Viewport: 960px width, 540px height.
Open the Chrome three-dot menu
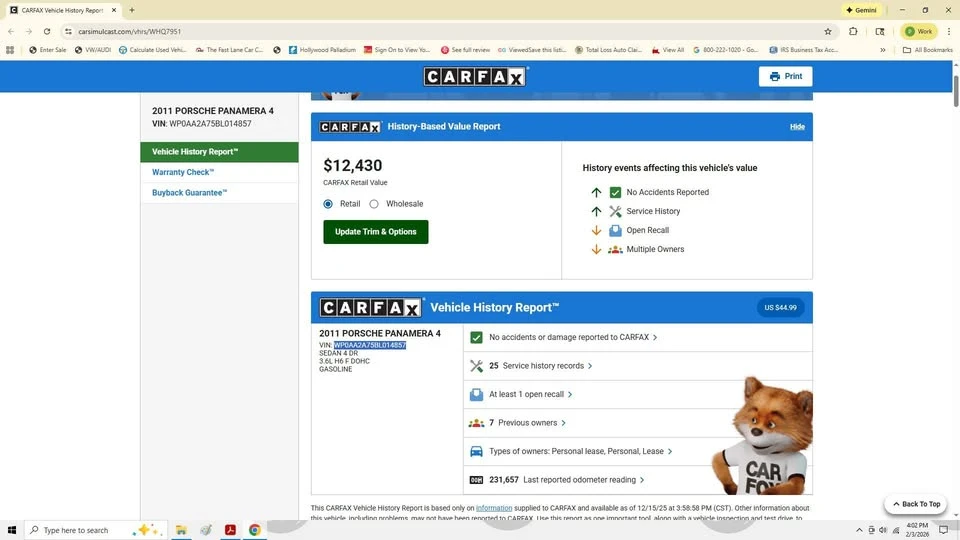pyautogui.click(x=949, y=31)
